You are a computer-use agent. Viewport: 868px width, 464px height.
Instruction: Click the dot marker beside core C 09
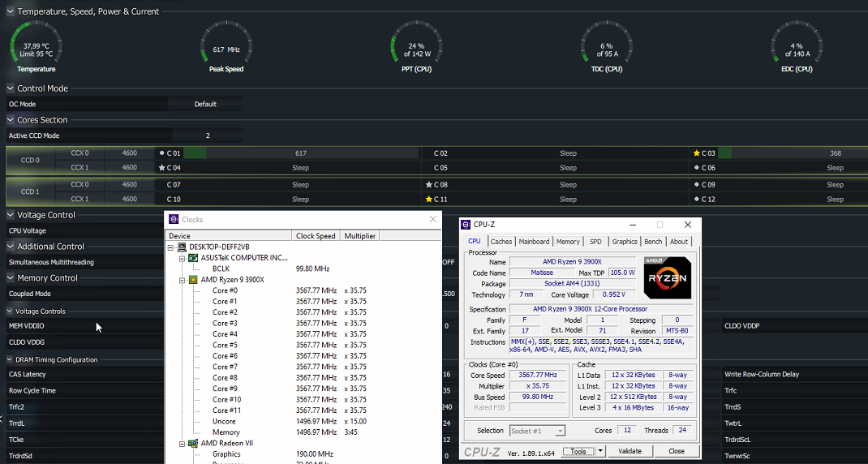click(x=696, y=184)
